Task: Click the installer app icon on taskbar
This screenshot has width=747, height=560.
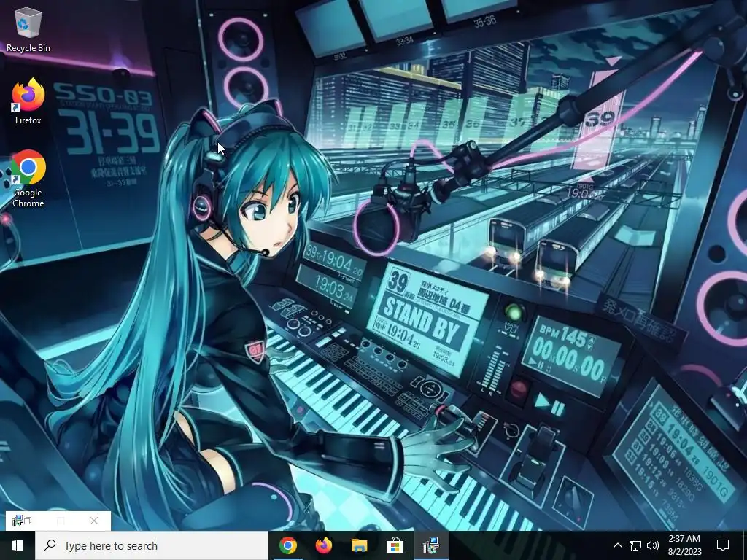Action: point(430,545)
